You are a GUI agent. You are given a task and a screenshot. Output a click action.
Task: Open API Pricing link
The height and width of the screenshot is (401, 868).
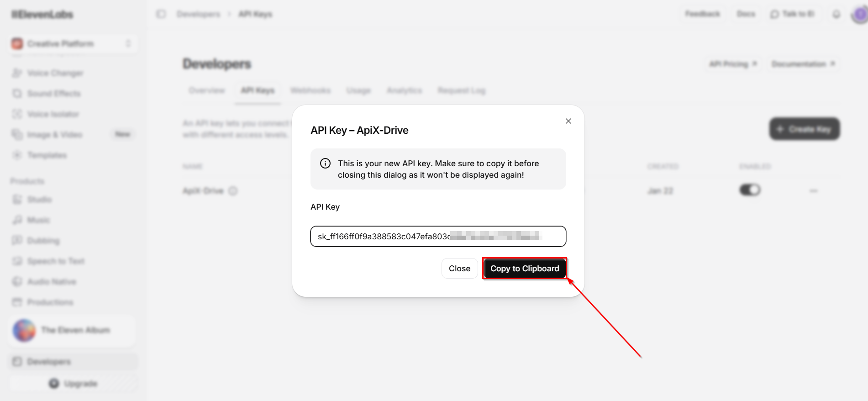pyautogui.click(x=733, y=64)
